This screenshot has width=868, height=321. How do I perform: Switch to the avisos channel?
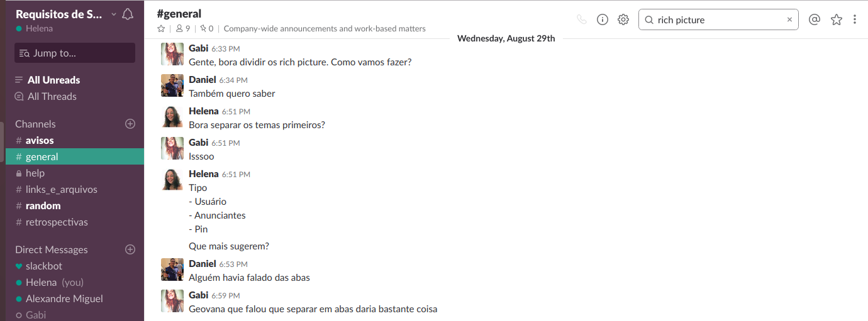[40, 140]
